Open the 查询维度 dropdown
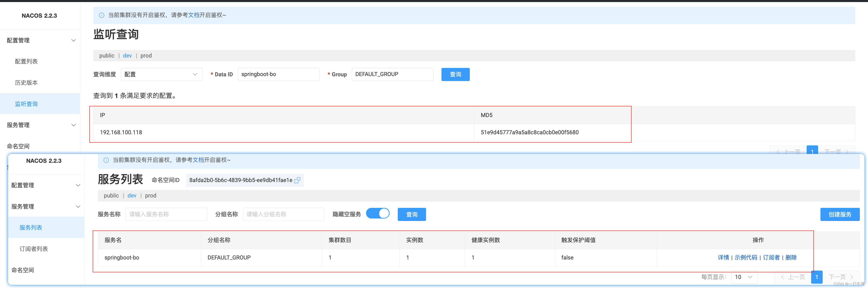This screenshot has width=868, height=288. [162, 74]
